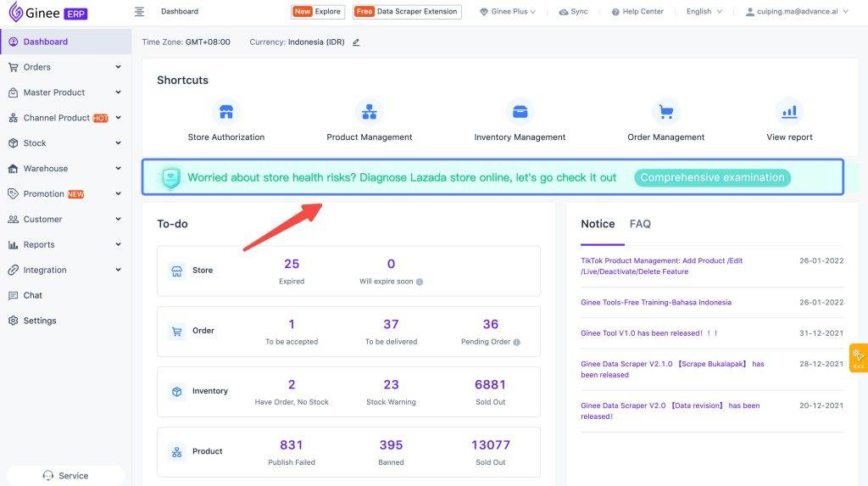
Task: Open the Product Management shortcut icon
Action: 370,112
